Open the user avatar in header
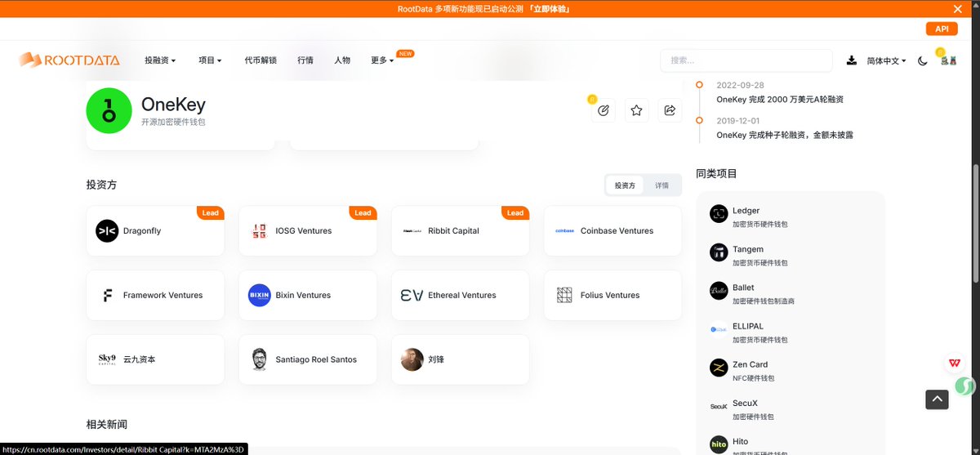 pos(948,60)
